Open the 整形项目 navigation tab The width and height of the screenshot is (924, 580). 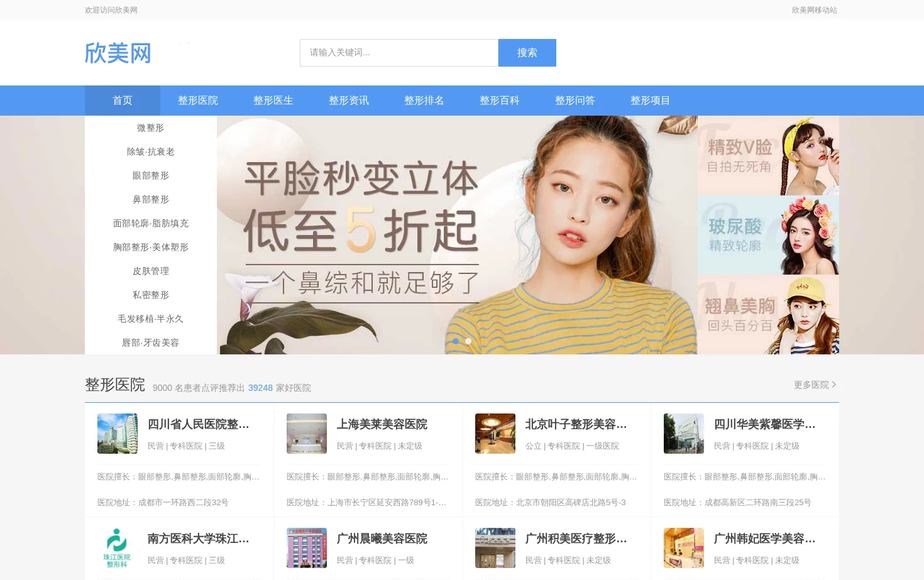click(x=651, y=101)
